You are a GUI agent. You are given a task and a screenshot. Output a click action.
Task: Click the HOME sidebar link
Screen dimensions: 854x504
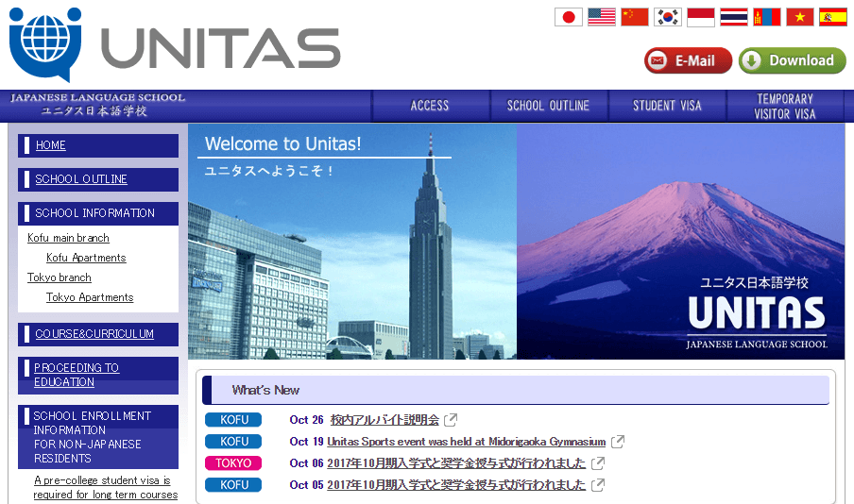pyautogui.click(x=51, y=145)
